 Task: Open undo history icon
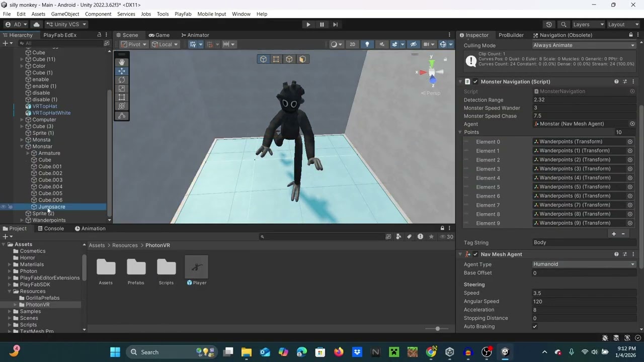549,25
